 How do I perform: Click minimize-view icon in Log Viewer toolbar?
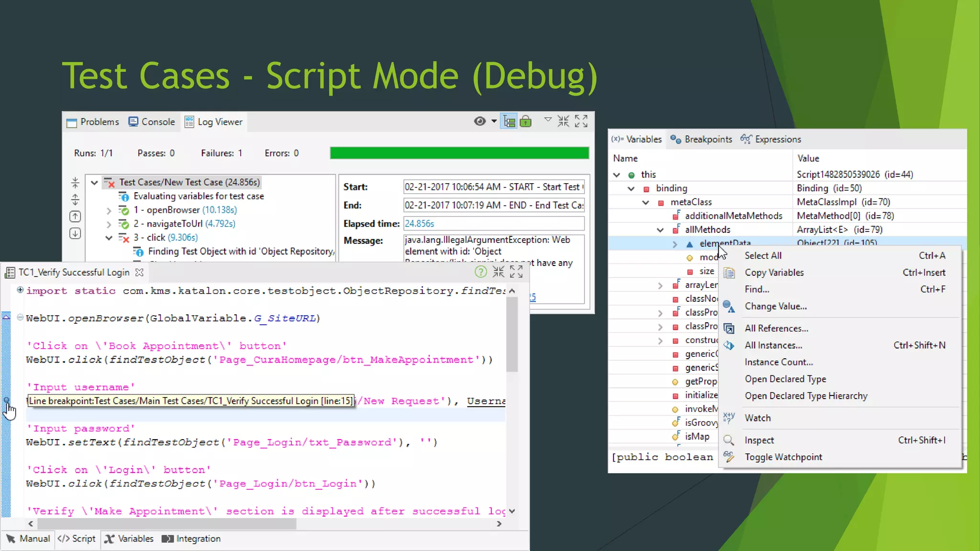point(563,121)
